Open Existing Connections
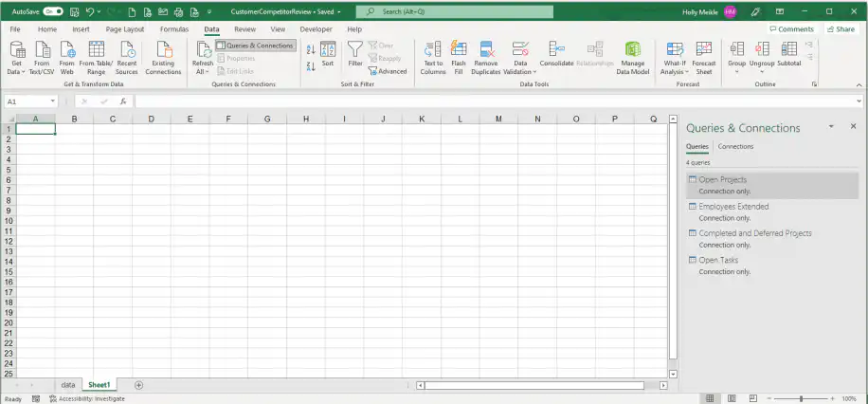Image resolution: width=868 pixels, height=404 pixels. 163,58
